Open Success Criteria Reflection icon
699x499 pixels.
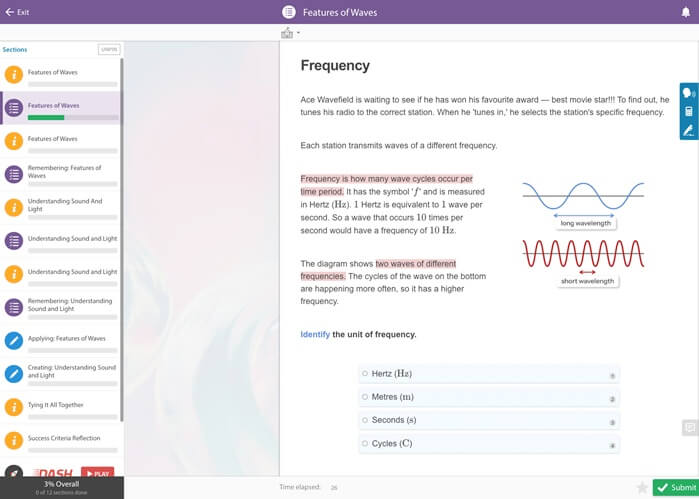(x=14, y=441)
